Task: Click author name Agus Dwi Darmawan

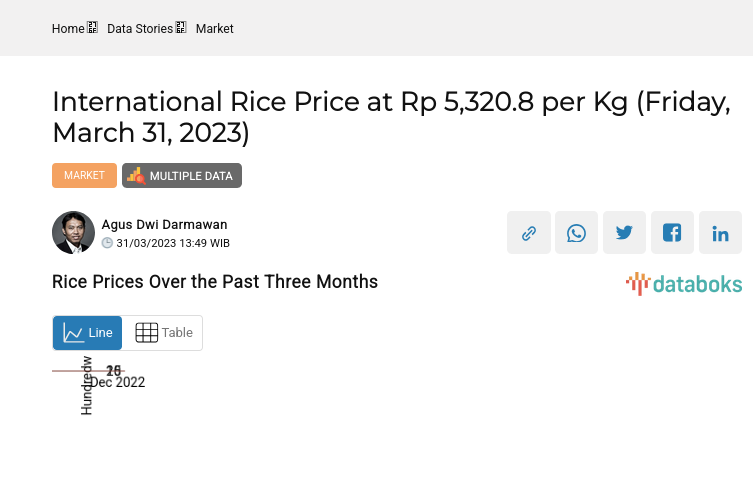Action: [x=164, y=225]
